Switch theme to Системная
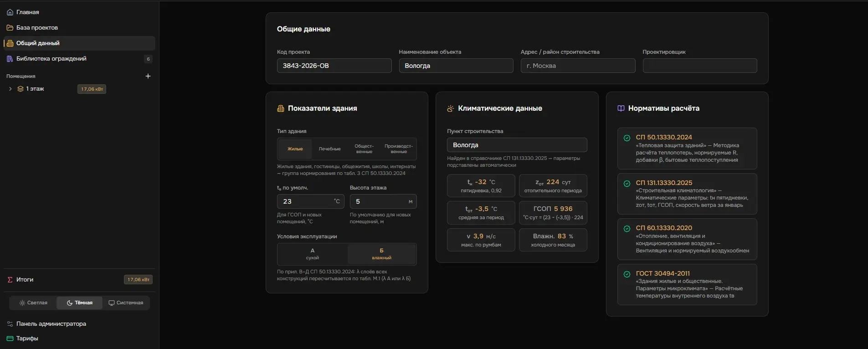868x349 pixels. pyautogui.click(x=126, y=303)
